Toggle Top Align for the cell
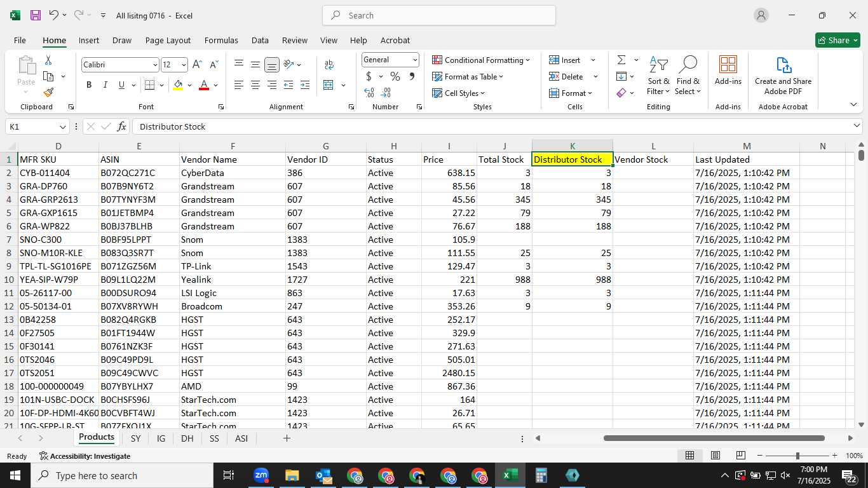 [239, 65]
